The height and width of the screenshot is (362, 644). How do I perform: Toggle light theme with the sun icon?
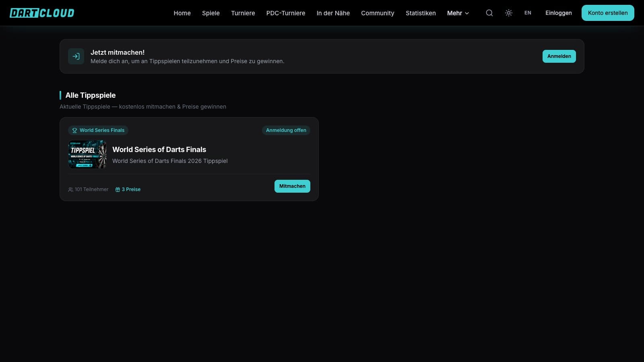509,13
